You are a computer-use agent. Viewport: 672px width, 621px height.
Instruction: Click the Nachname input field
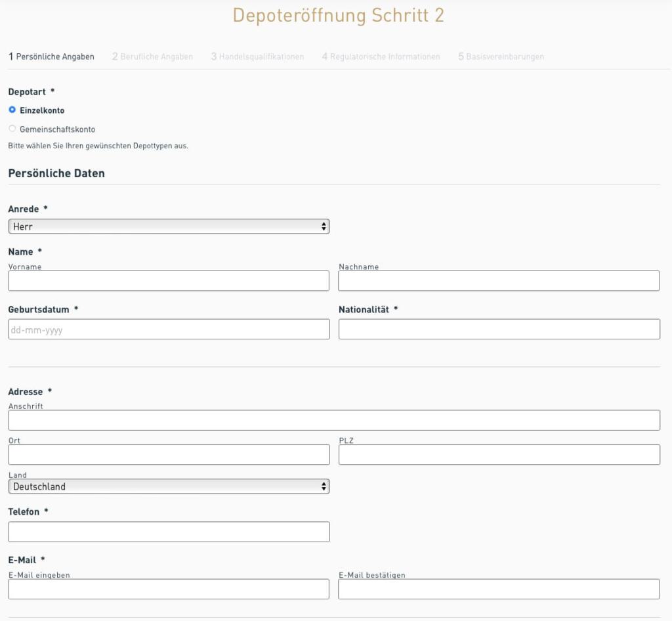point(499,280)
